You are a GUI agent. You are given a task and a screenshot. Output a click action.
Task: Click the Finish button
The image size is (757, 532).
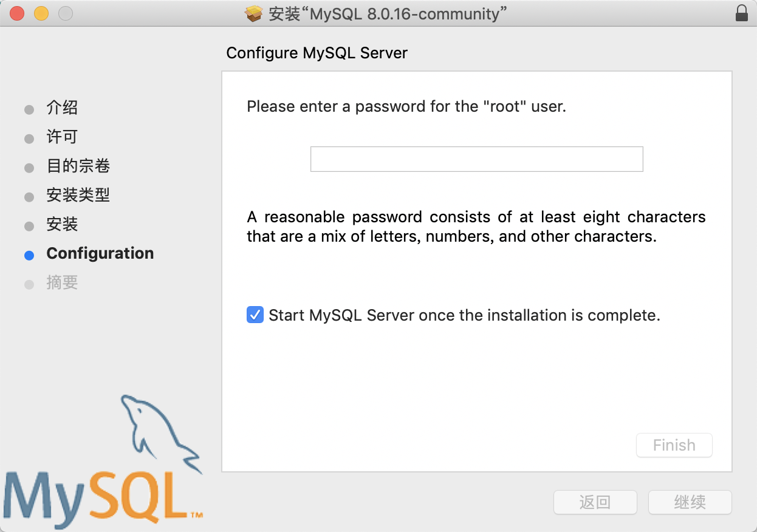(674, 445)
